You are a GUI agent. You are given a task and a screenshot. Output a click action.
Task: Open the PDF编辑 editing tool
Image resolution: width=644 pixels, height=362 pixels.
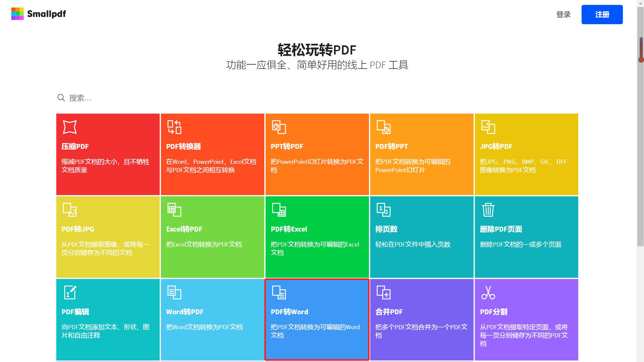click(x=69, y=292)
